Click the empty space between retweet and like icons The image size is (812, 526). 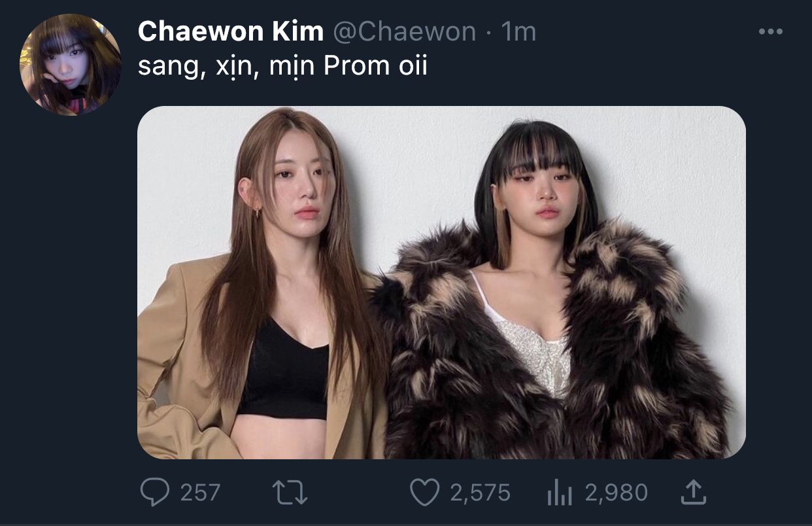[358, 493]
